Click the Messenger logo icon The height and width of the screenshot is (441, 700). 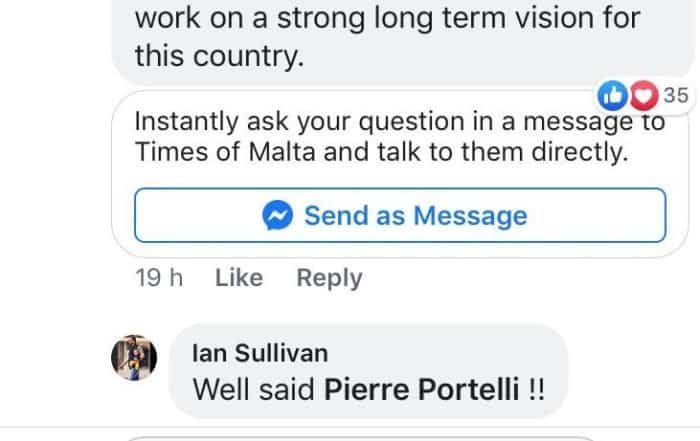click(x=278, y=215)
